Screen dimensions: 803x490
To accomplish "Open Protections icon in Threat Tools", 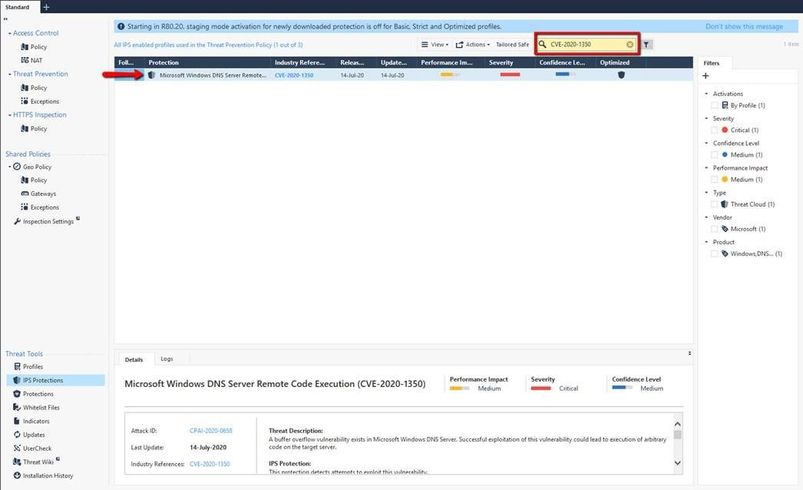I will pyautogui.click(x=17, y=394).
